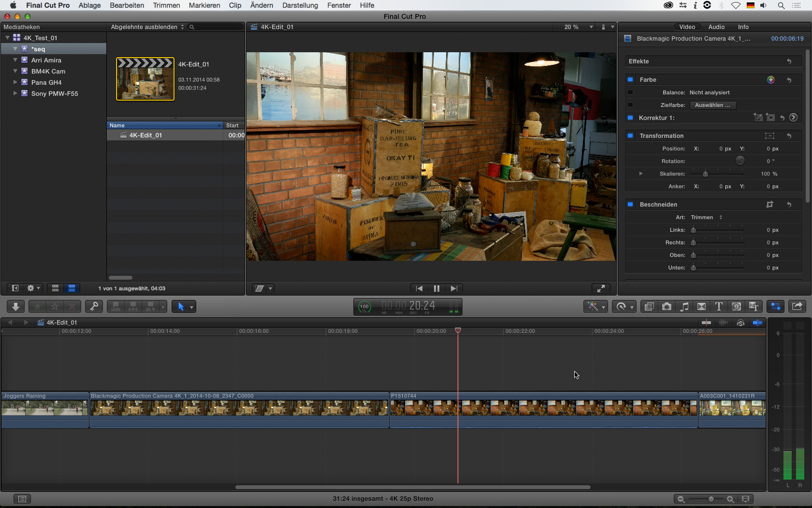Image resolution: width=812 pixels, height=508 pixels.
Task: Pause playback in the viewer
Action: pos(436,288)
